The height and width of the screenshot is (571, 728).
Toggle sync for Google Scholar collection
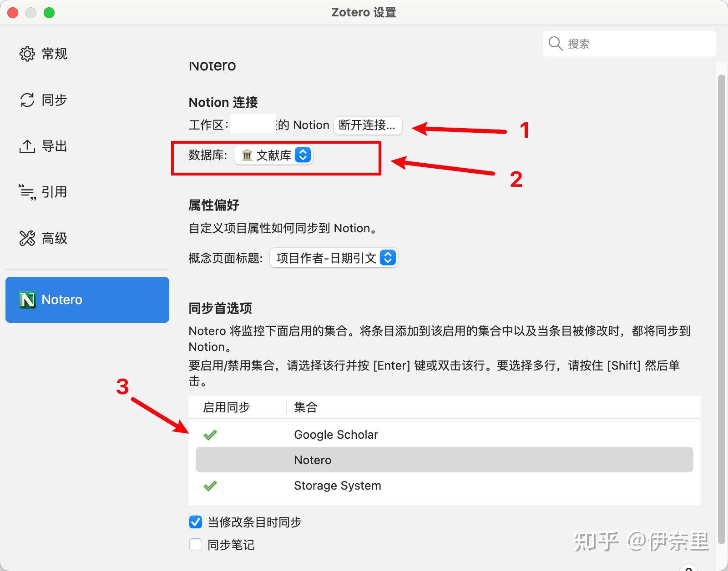coord(210,435)
